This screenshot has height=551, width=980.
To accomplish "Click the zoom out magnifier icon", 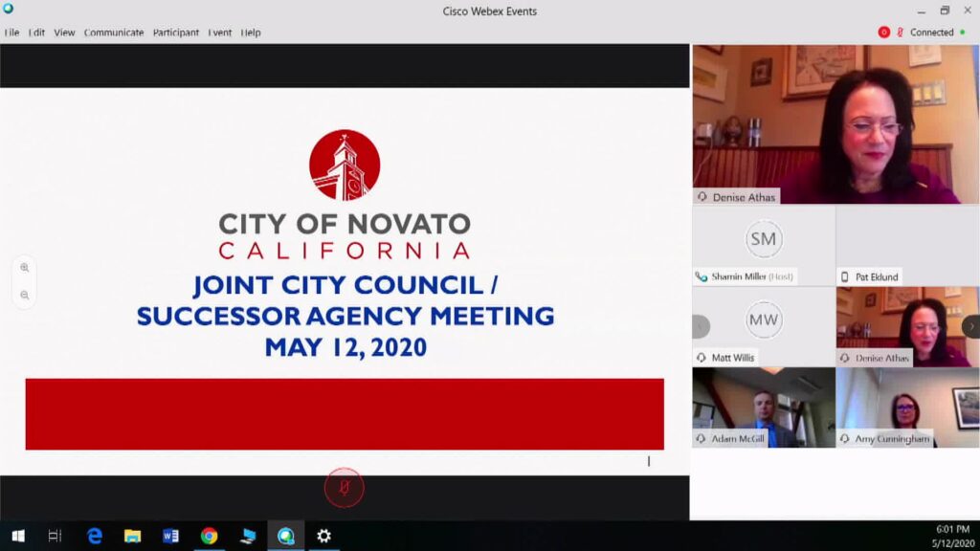I will pyautogui.click(x=25, y=296).
